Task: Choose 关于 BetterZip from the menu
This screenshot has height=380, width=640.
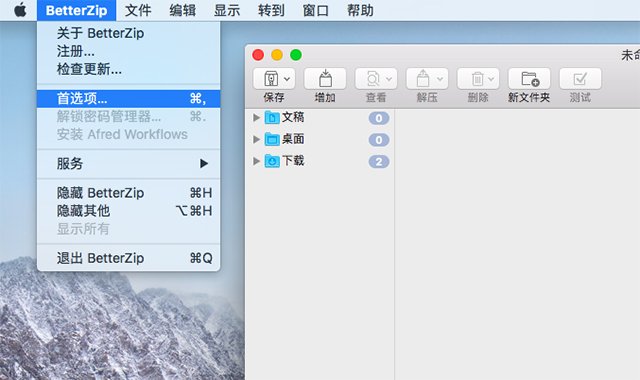Action: coord(129,33)
